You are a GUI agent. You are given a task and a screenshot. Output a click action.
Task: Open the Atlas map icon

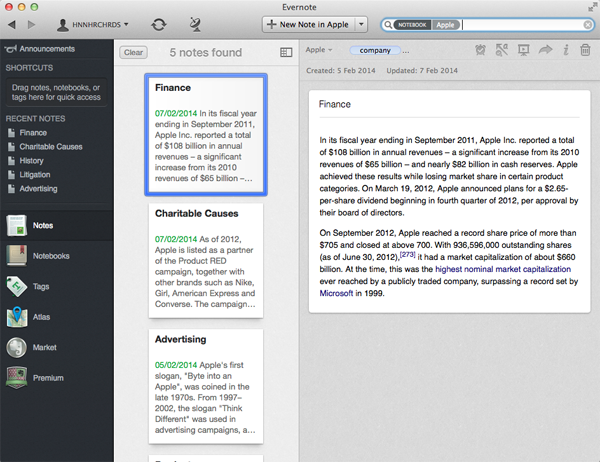(16, 317)
